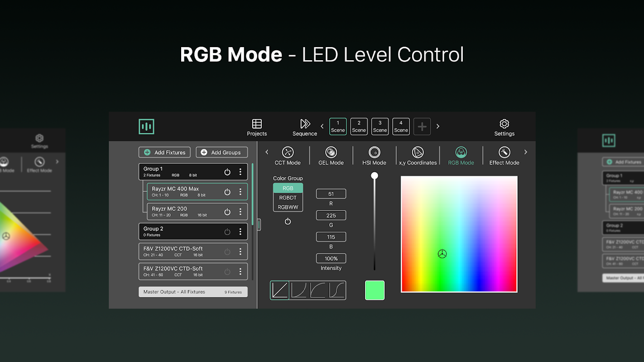644x362 pixels.
Task: Click Add Groups button
Action: pyautogui.click(x=222, y=152)
